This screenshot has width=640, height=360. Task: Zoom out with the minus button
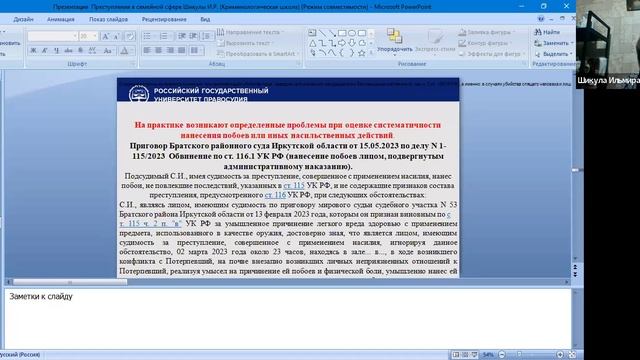tap(502, 355)
